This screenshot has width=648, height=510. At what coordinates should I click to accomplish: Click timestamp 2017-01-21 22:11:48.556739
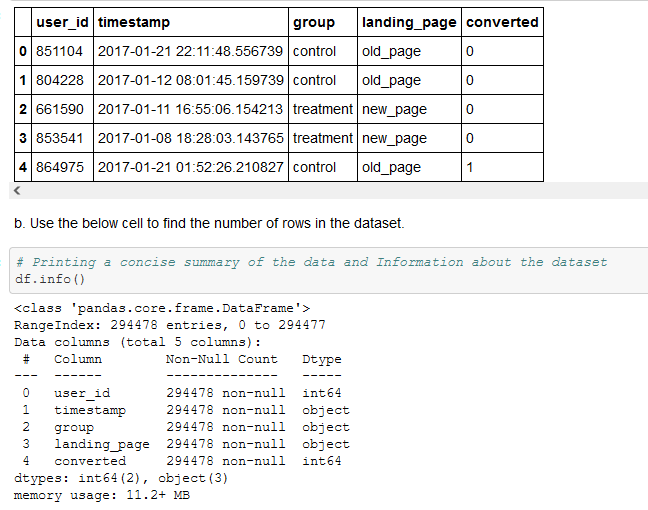tap(191, 51)
